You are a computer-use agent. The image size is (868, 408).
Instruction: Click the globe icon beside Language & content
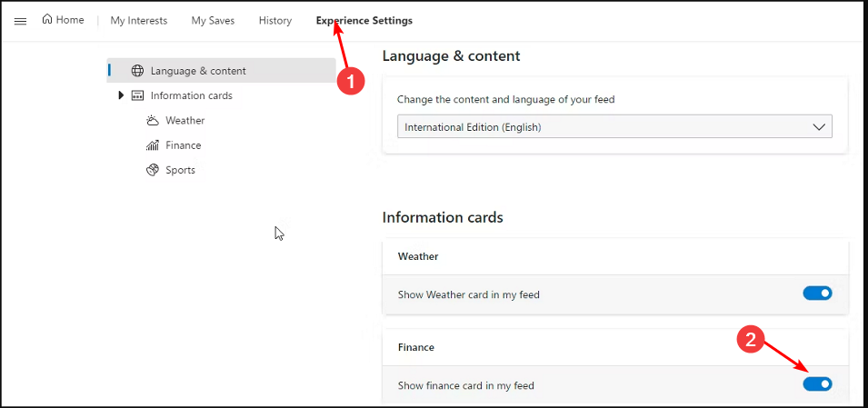pyautogui.click(x=137, y=71)
